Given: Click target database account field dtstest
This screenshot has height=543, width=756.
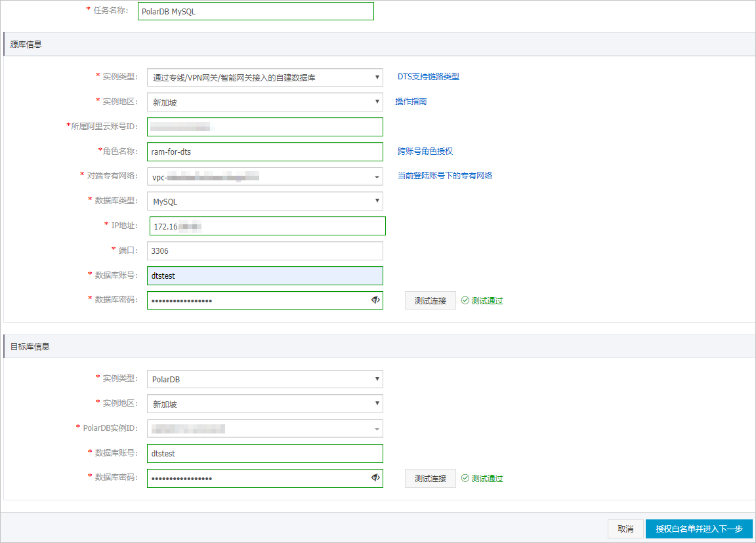Looking at the screenshot, I should pos(264,453).
